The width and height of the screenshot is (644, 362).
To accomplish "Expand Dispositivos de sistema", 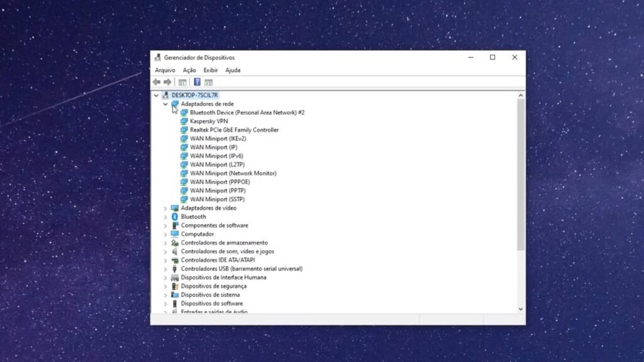I will click(165, 295).
